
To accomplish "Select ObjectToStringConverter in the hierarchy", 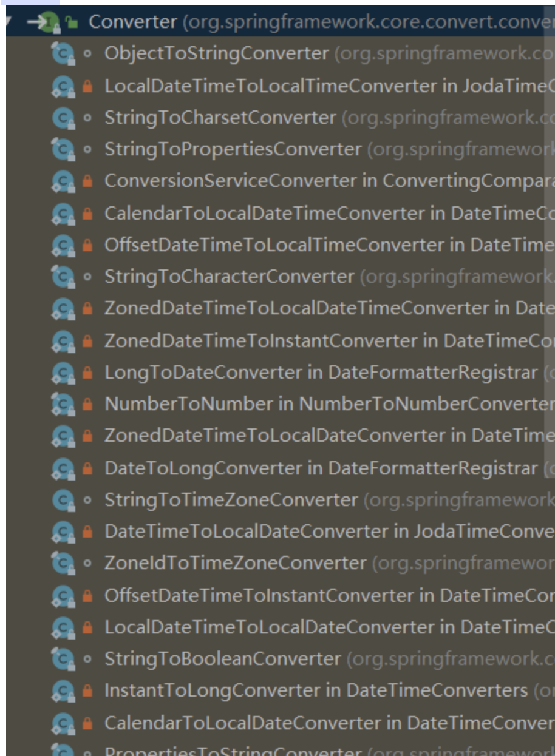I will [216, 53].
